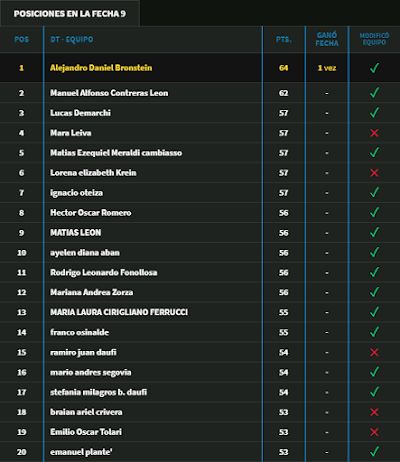Click the red X on braian ariel crivera's row
This screenshot has width=400, height=462.
374,412
